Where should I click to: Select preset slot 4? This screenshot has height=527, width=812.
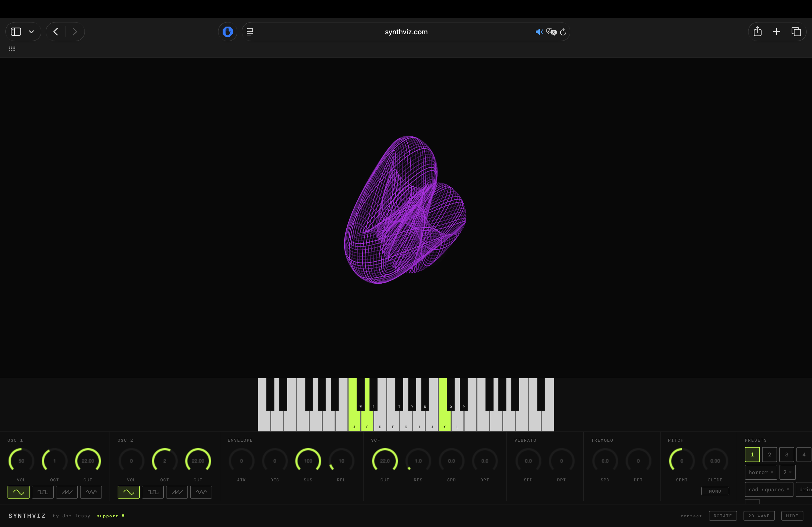[x=804, y=454]
